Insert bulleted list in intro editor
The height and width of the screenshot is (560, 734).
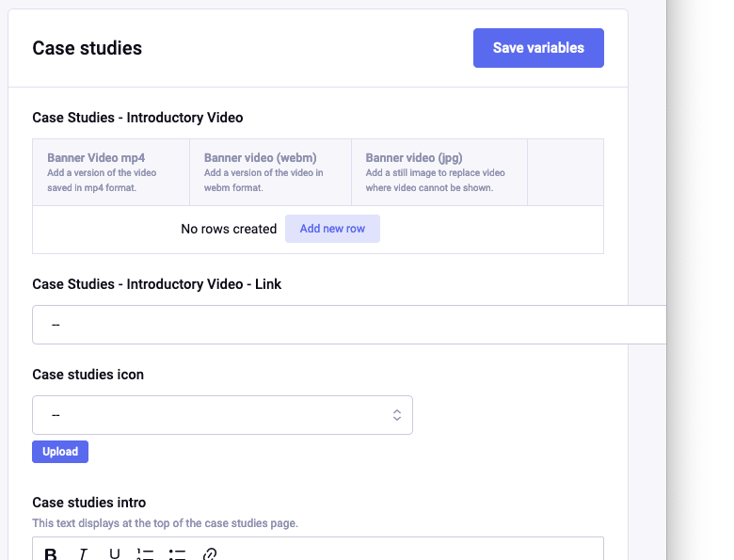coord(177,554)
